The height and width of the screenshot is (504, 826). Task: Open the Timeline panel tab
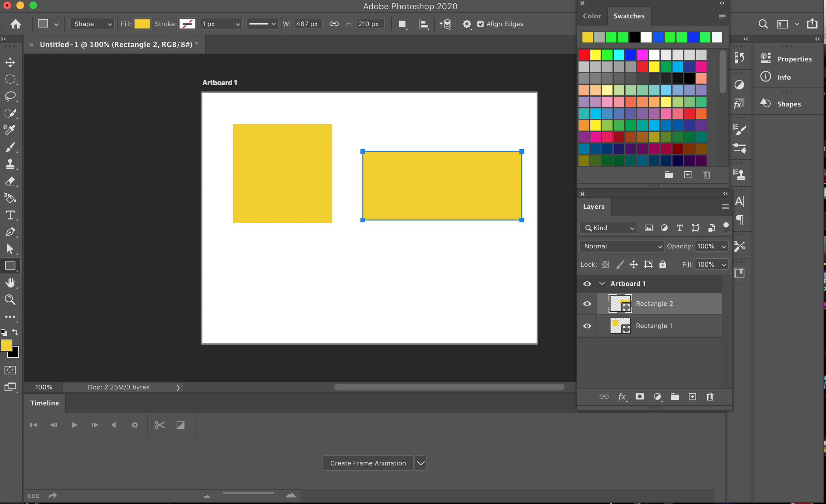tap(44, 403)
